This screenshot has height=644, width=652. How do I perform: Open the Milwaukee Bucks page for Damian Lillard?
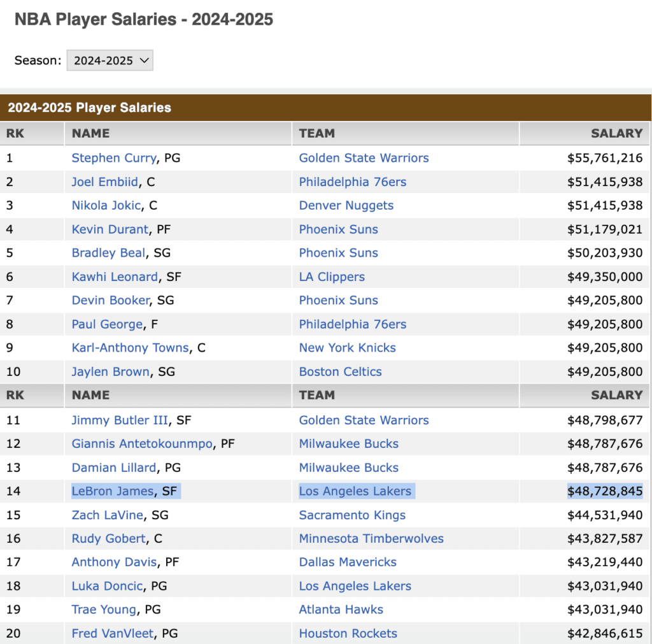[348, 467]
